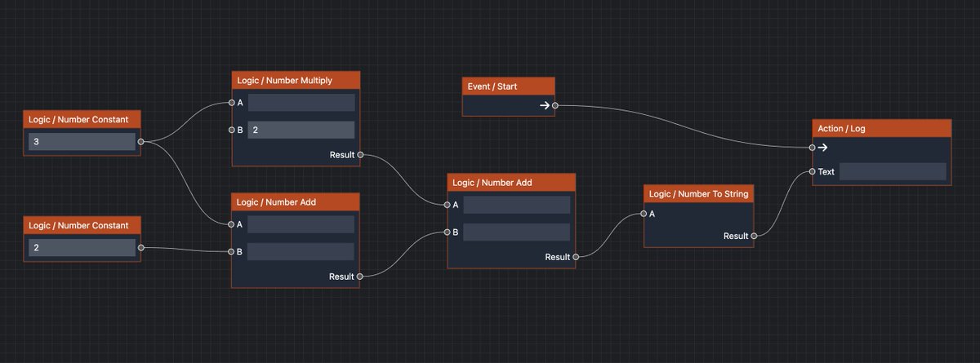
Task: Click the A value field in Number Multiply
Action: pyautogui.click(x=301, y=103)
